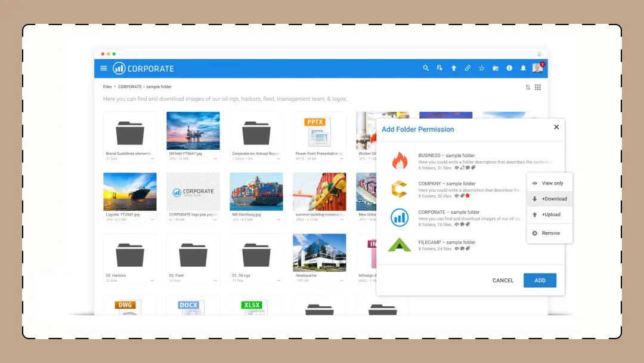Open the MS Hamburg.jpg thumbnail
The image size is (644, 363).
256,192
